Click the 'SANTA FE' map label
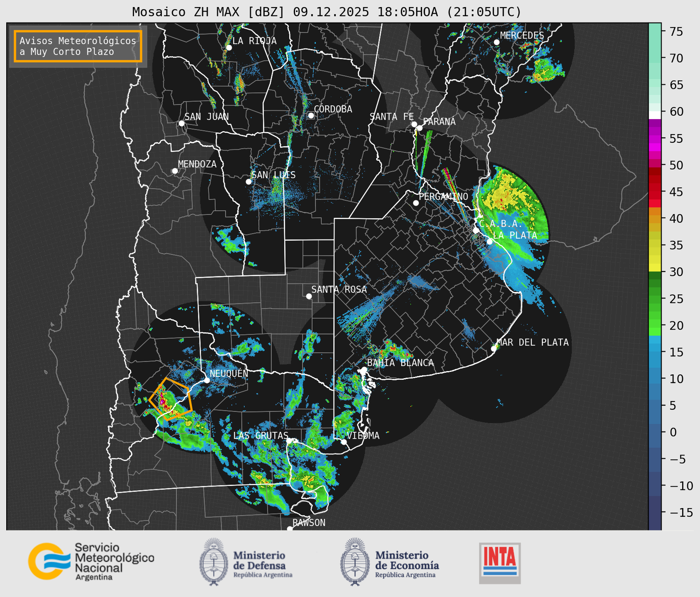This screenshot has width=700, height=597. (392, 117)
